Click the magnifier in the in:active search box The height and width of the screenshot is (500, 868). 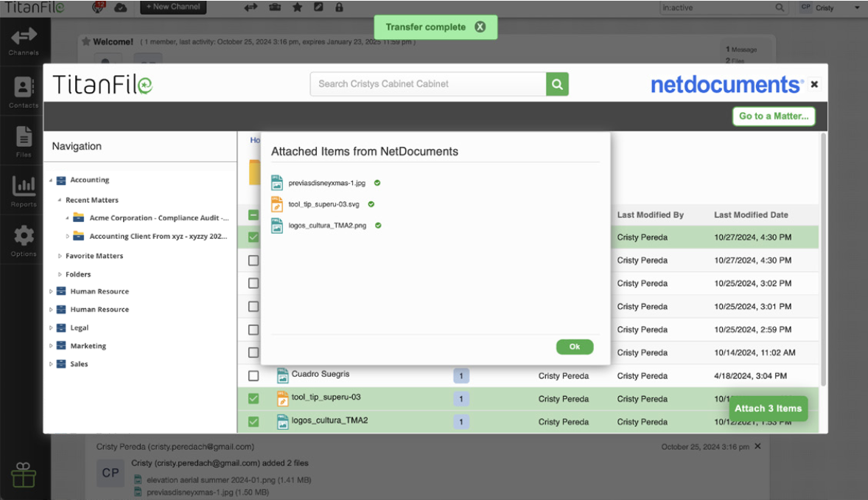tap(780, 8)
